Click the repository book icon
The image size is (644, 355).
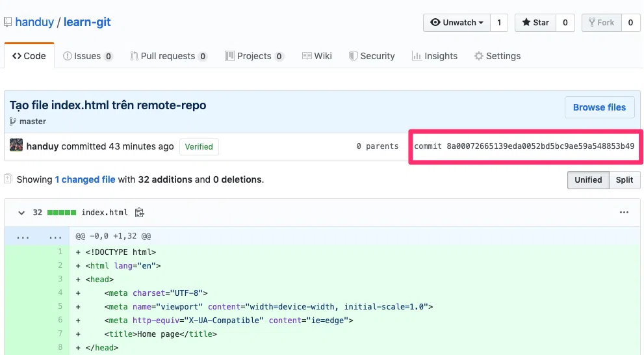(8, 22)
